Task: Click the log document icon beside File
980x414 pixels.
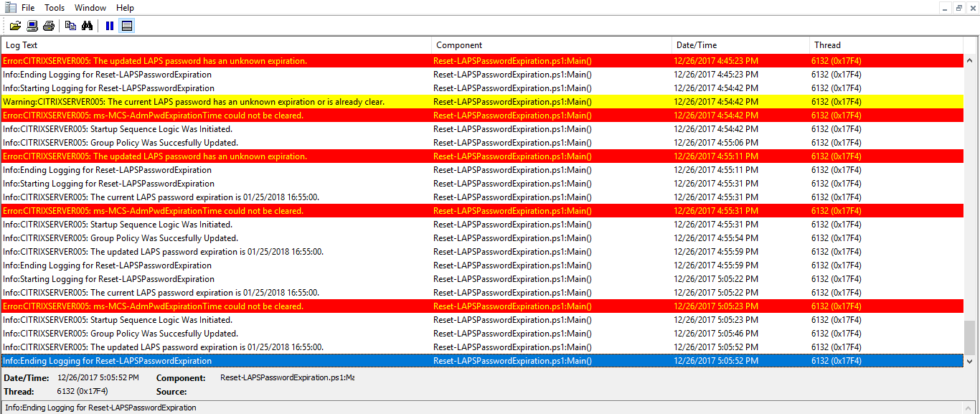Action: pyautogui.click(x=9, y=8)
